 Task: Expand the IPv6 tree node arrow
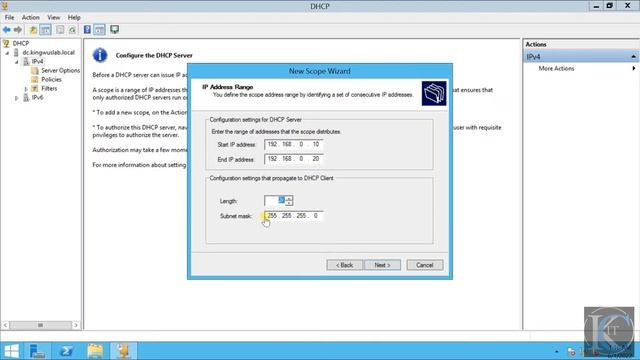coord(17,98)
